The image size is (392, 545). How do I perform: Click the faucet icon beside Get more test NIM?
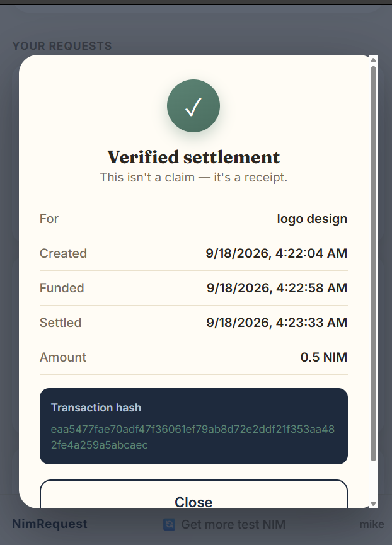pyautogui.click(x=170, y=524)
